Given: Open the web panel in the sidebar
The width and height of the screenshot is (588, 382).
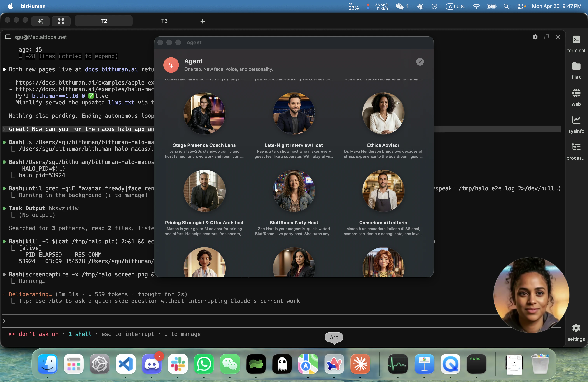Looking at the screenshot, I should tap(576, 93).
